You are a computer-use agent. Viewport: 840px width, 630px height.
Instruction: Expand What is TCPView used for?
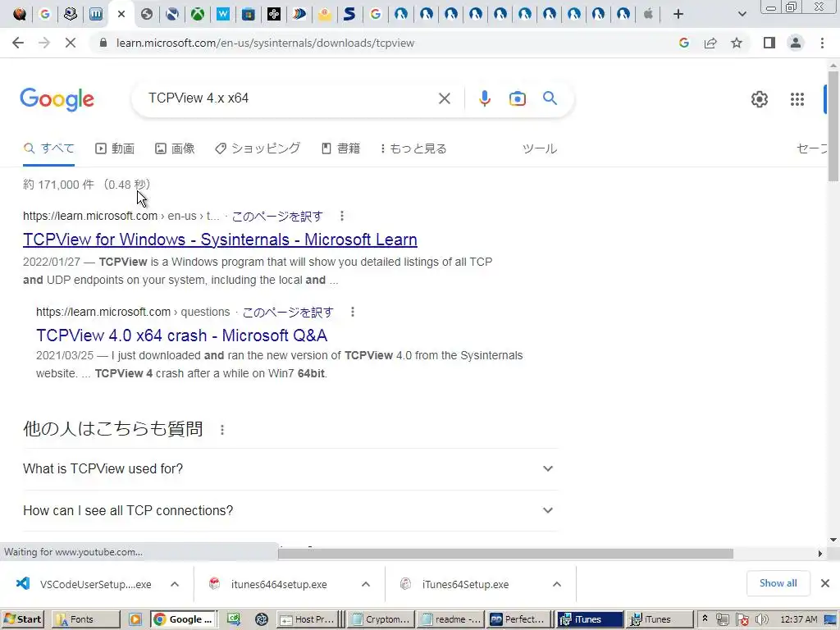pos(290,468)
